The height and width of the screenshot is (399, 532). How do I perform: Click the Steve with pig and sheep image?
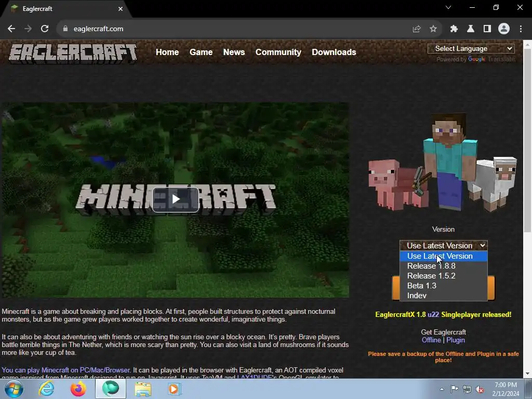pos(443,163)
